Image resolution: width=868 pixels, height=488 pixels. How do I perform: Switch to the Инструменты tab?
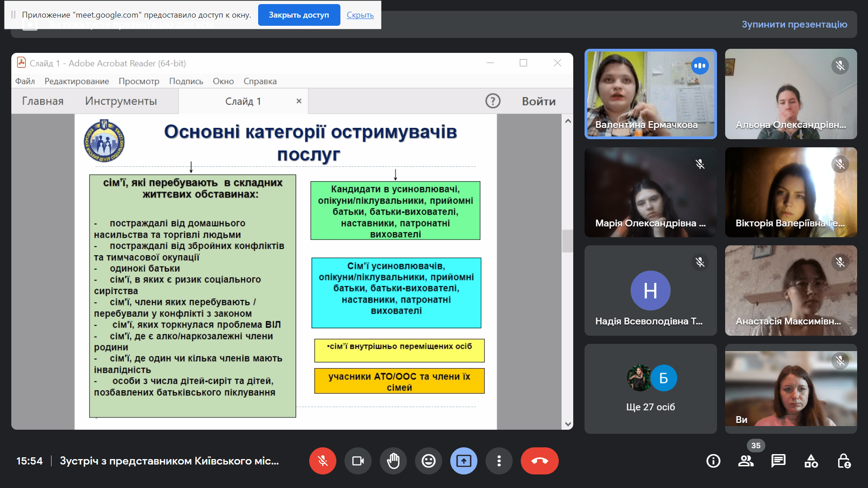[x=121, y=101]
